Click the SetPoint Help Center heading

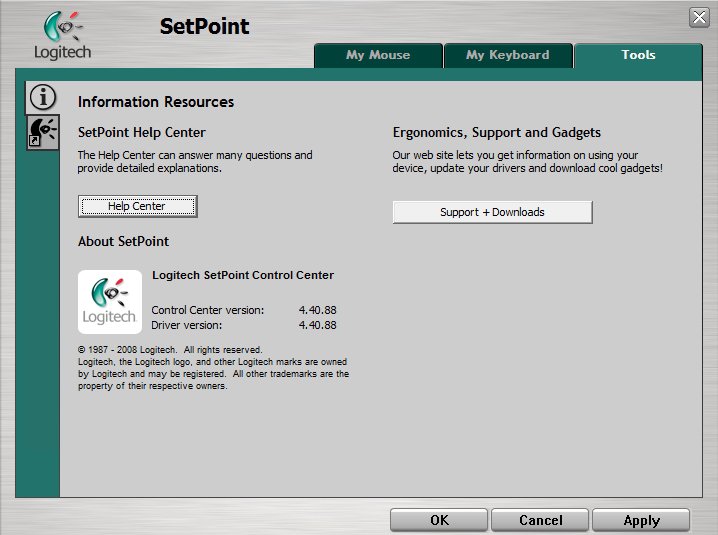pos(141,132)
